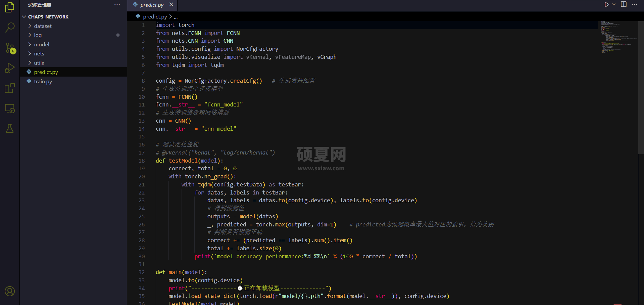
Task: Click the 资源管理器 panel title
Action: (40, 5)
